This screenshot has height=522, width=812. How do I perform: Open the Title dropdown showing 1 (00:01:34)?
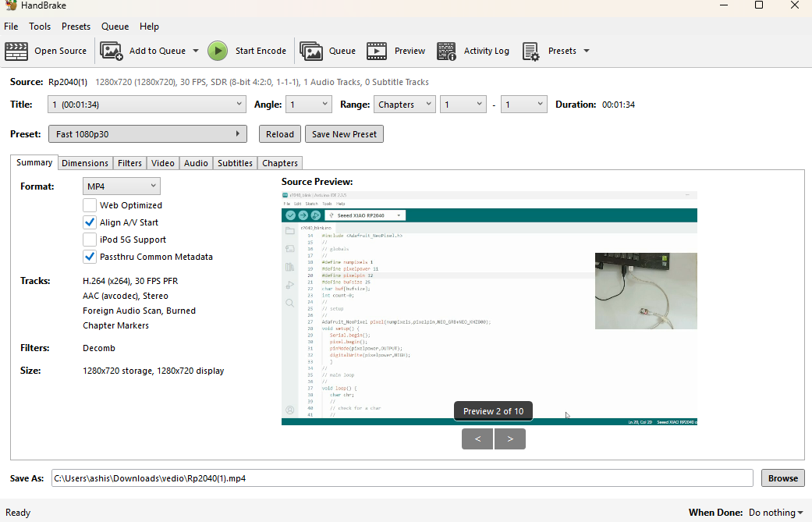[x=147, y=104]
